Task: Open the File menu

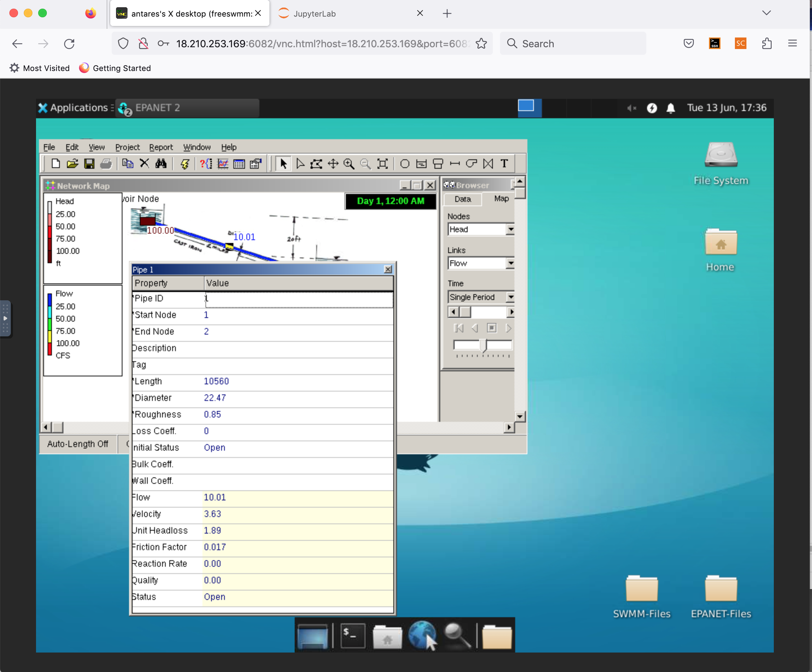Action: 49,147
